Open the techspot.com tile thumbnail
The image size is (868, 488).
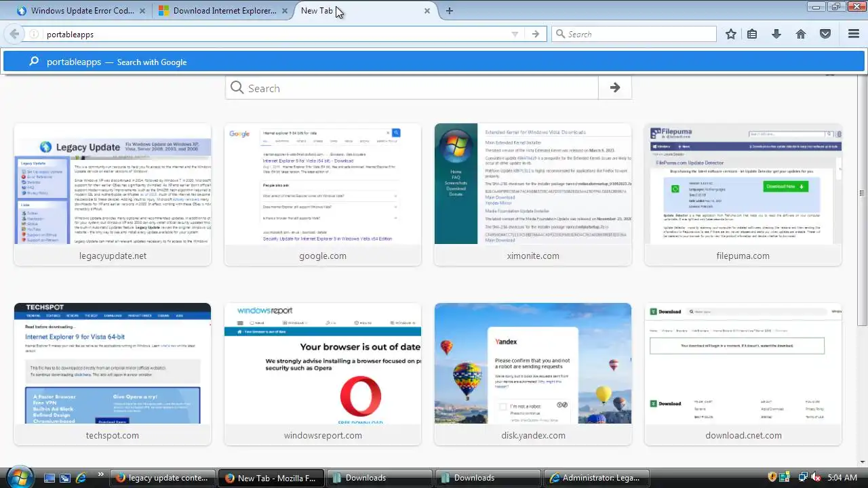[113, 363]
